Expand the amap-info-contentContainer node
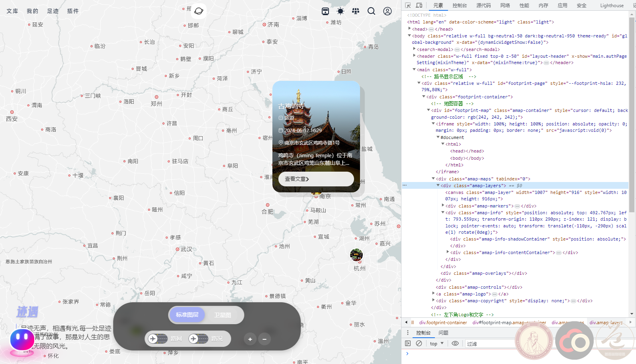This screenshot has width=636, height=364. click(x=448, y=252)
